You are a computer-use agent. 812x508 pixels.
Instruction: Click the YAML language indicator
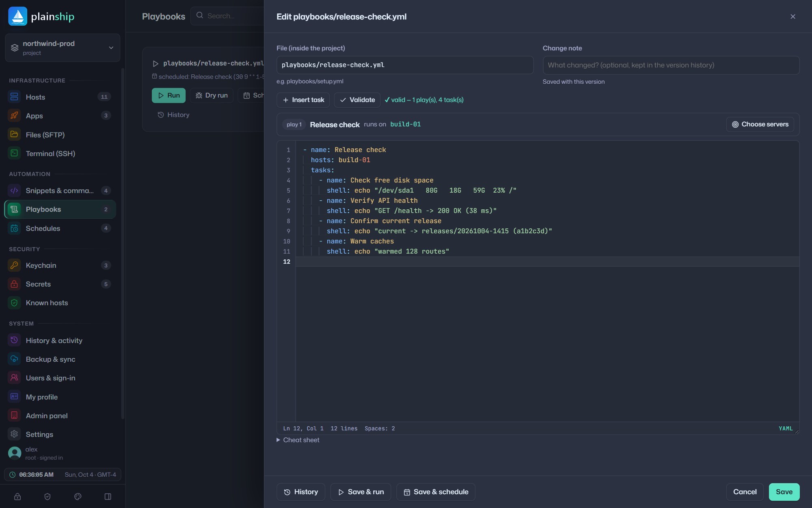pos(786,428)
